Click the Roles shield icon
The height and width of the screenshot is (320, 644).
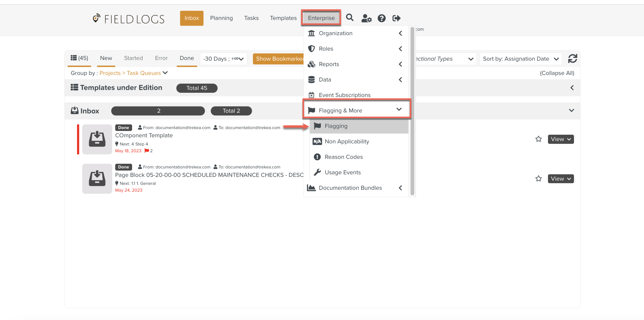311,49
